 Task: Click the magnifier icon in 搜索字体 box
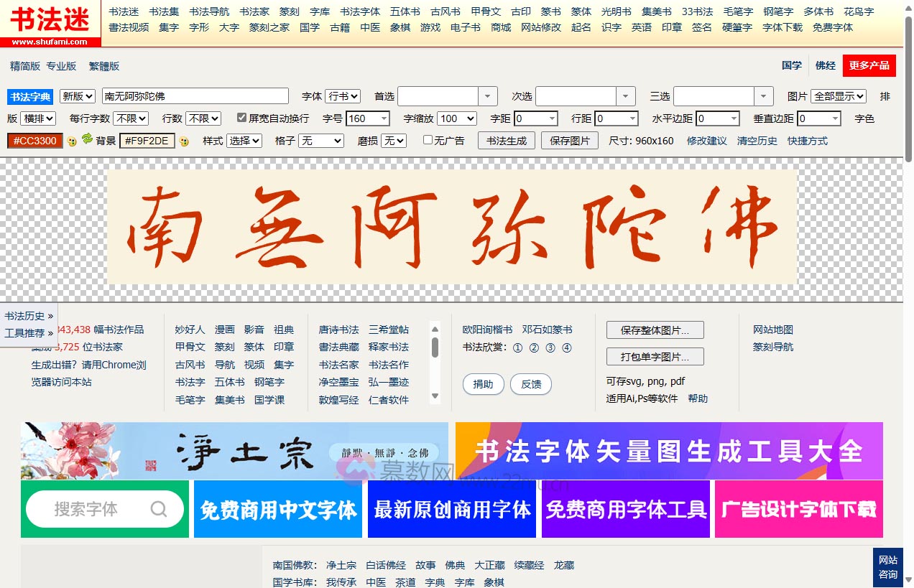[158, 509]
